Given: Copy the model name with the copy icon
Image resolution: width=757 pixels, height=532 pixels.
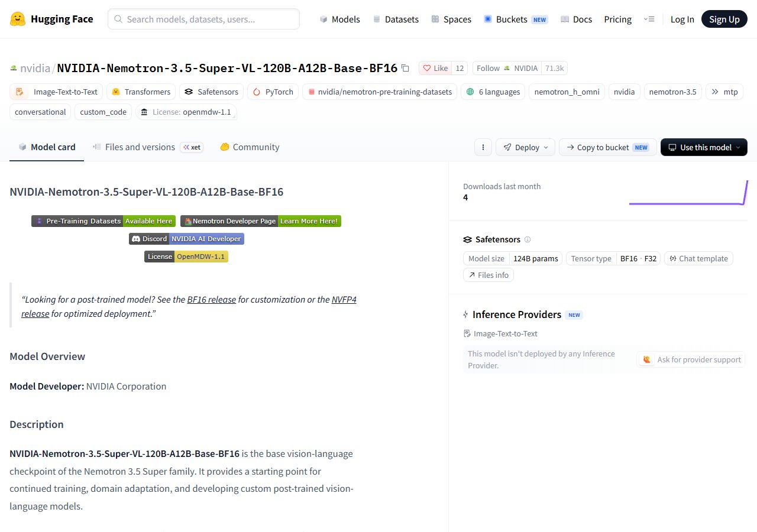Looking at the screenshot, I should [405, 68].
